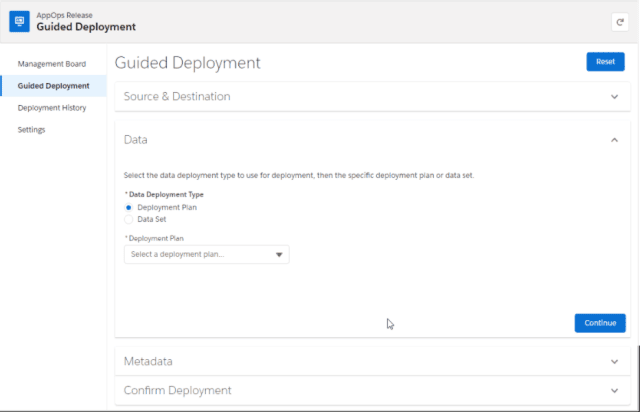Viewport: 640px width, 412px height.
Task: Open 'Select a deployment plan' dropdown
Action: click(207, 254)
